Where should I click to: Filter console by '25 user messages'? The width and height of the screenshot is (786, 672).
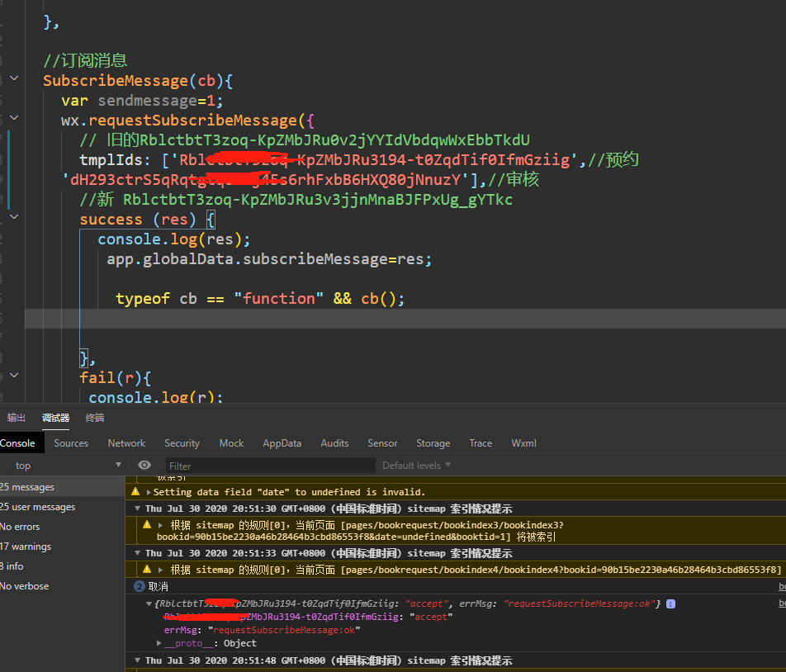pyautogui.click(x=62, y=507)
